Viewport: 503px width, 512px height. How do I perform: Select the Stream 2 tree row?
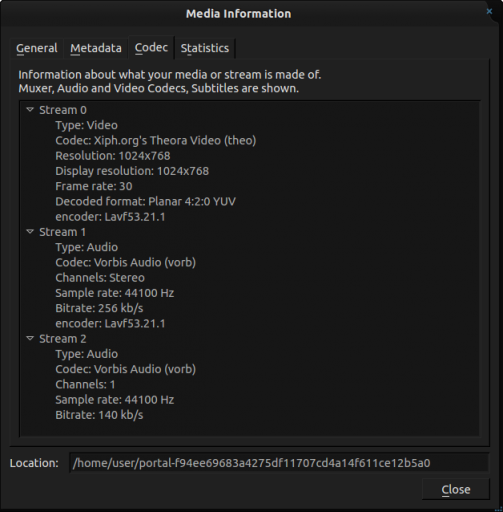[63, 339]
